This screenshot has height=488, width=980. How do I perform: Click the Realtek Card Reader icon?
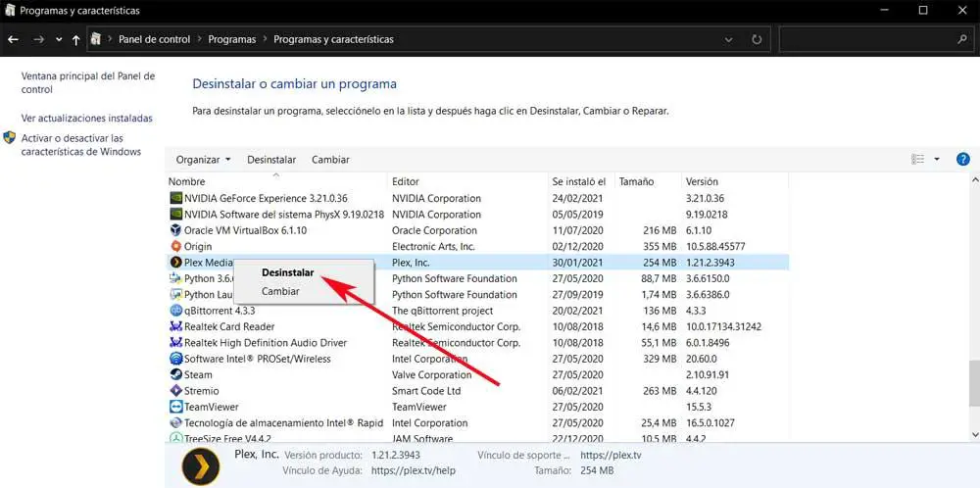coord(175,326)
